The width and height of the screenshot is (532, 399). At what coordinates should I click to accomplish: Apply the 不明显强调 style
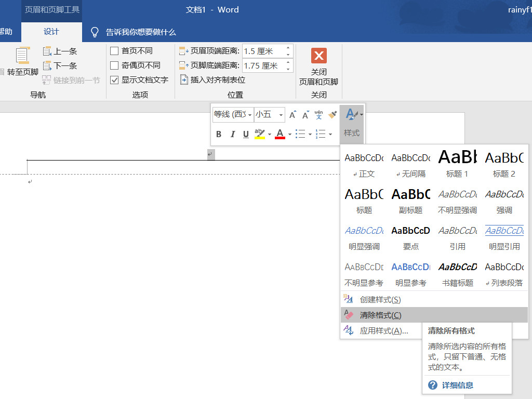tap(457, 201)
